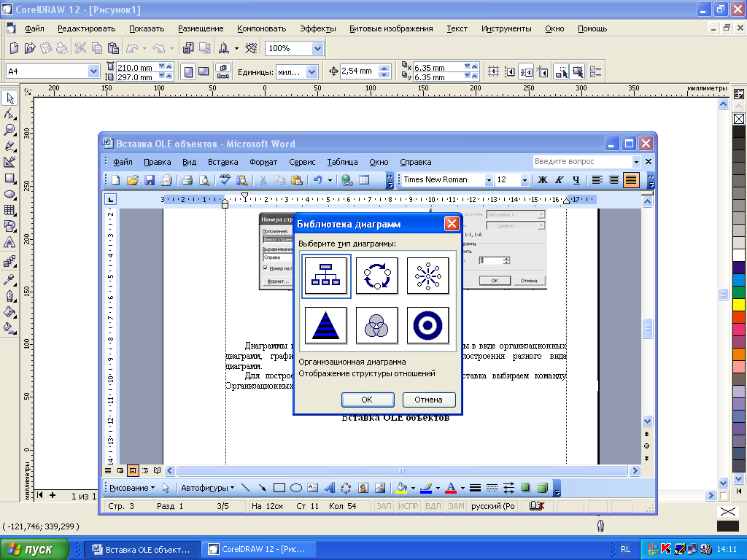This screenshot has height=560, width=747.
Task: Select the CorelDRAW Freehand tool
Action: point(9,146)
